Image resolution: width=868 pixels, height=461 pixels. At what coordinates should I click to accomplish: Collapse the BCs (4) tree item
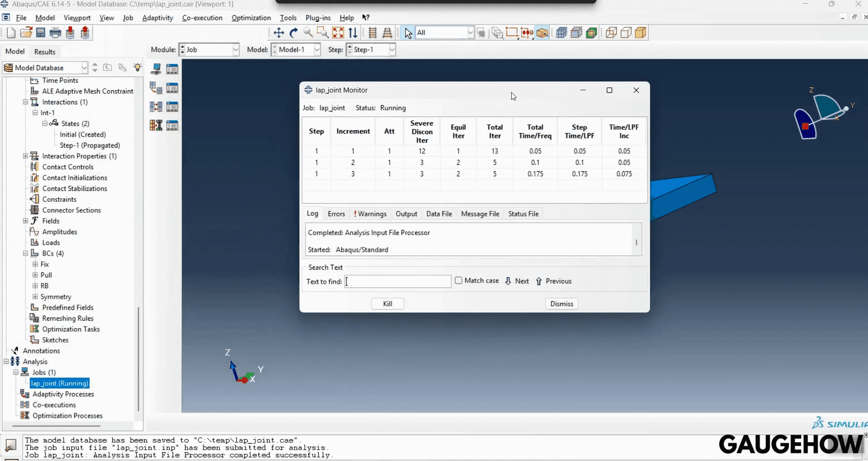pos(25,254)
